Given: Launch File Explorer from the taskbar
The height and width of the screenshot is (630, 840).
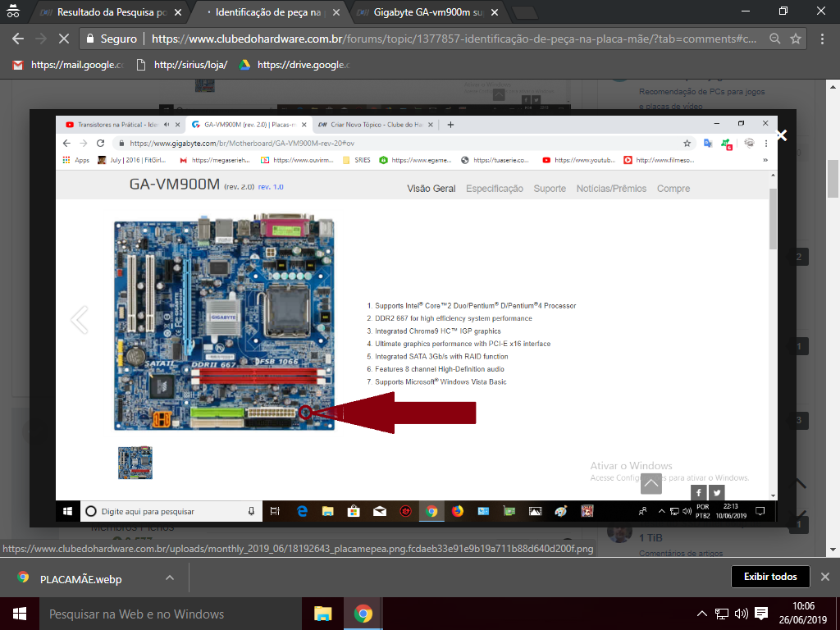Looking at the screenshot, I should point(322,614).
